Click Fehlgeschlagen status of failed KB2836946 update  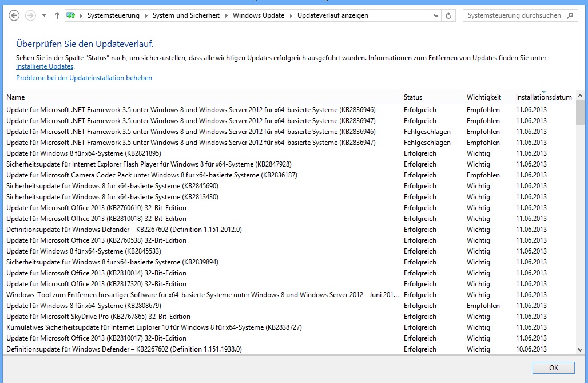(427, 132)
